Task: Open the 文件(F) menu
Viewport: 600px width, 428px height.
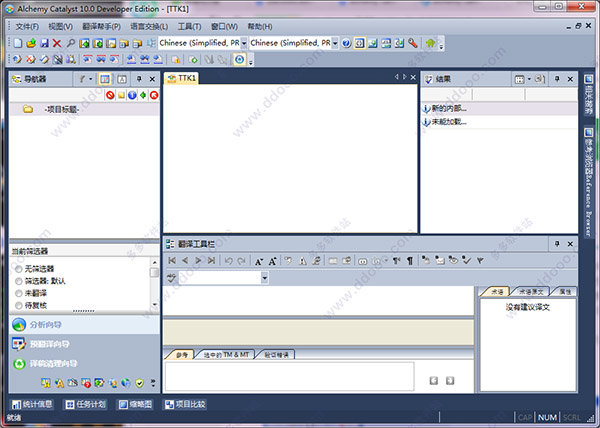Action: [27, 26]
